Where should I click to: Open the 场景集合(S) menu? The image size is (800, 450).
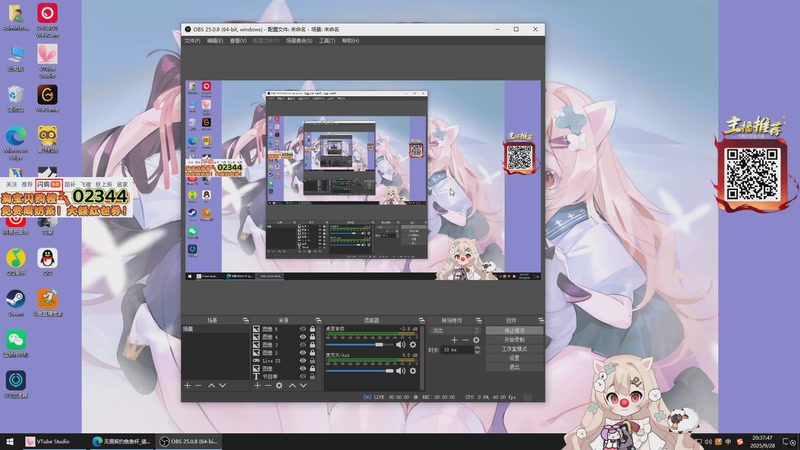(x=299, y=41)
